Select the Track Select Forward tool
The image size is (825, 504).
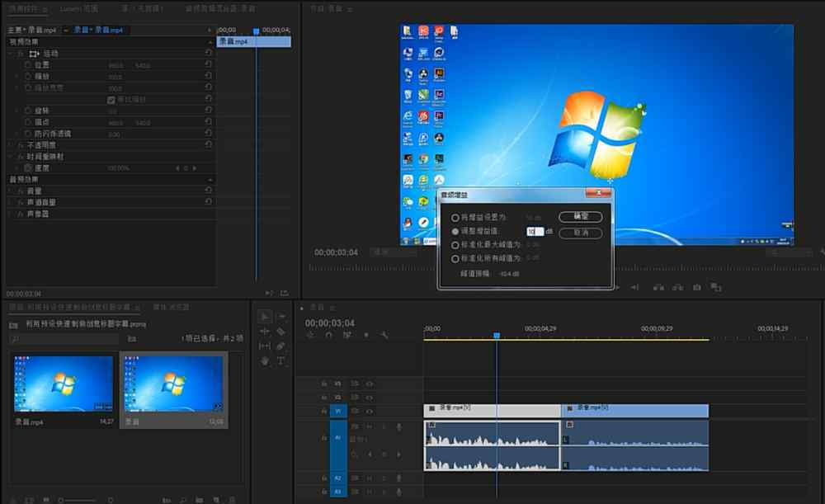tap(281, 316)
